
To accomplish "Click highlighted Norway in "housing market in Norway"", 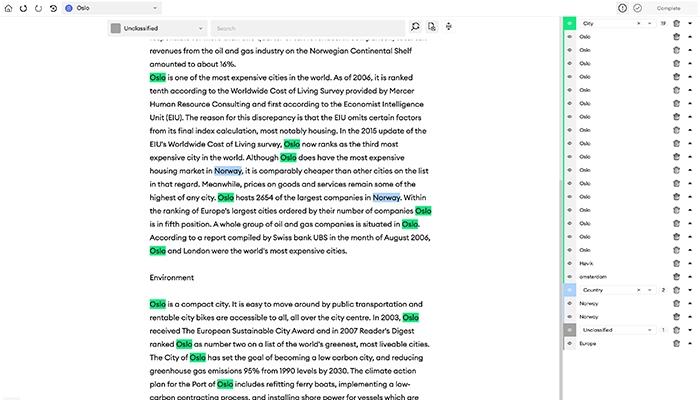I will pos(228,171).
